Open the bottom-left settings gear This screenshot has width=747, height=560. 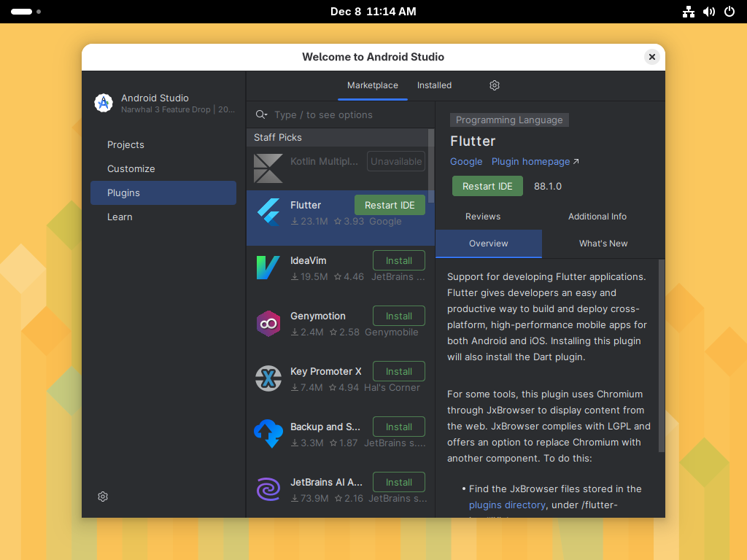(103, 497)
